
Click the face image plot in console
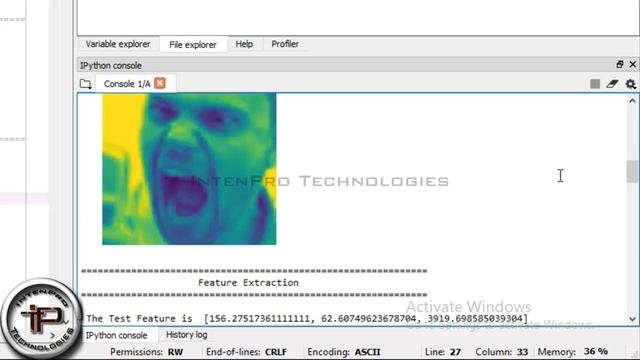click(189, 169)
